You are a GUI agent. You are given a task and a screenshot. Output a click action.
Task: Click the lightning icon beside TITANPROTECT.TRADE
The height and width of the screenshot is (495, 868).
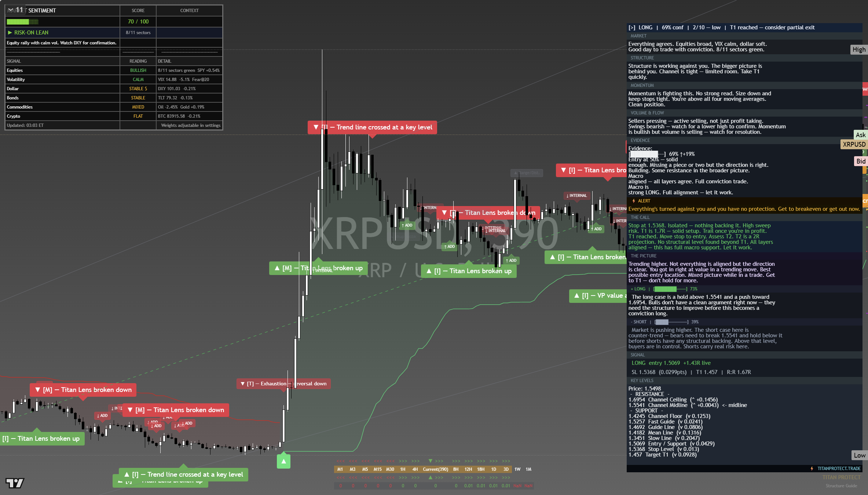click(812, 469)
